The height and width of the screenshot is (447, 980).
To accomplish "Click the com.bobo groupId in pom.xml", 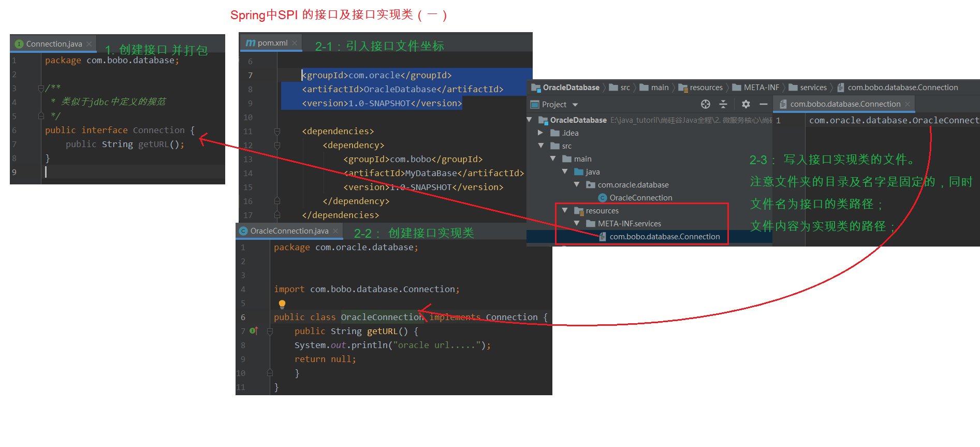I will (x=411, y=159).
